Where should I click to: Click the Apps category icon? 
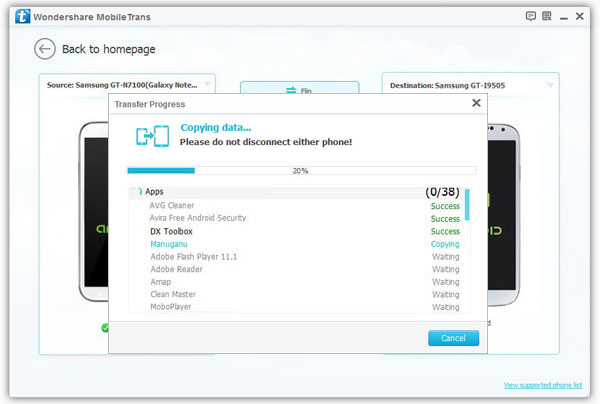pyautogui.click(x=137, y=191)
